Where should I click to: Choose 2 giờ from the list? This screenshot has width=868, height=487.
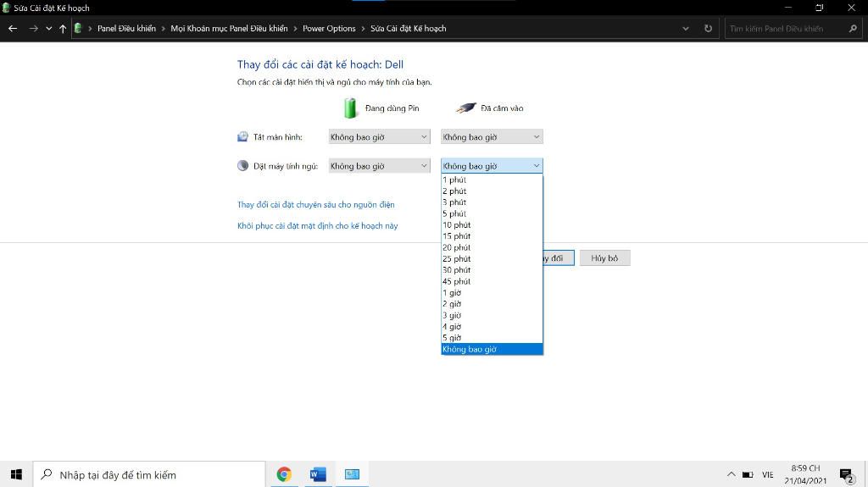(x=492, y=304)
